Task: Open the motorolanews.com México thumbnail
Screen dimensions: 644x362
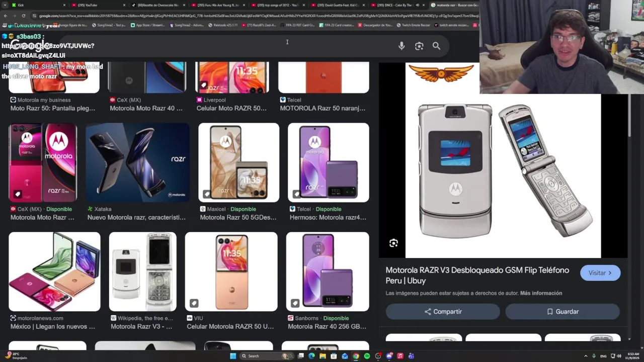Action: 54,271
